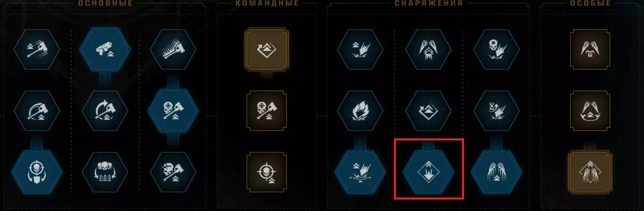Image resolution: width=644 pixels, height=211 pixels.
Task: Select the gold wings with circular arrow perk
Action: [x=590, y=111]
